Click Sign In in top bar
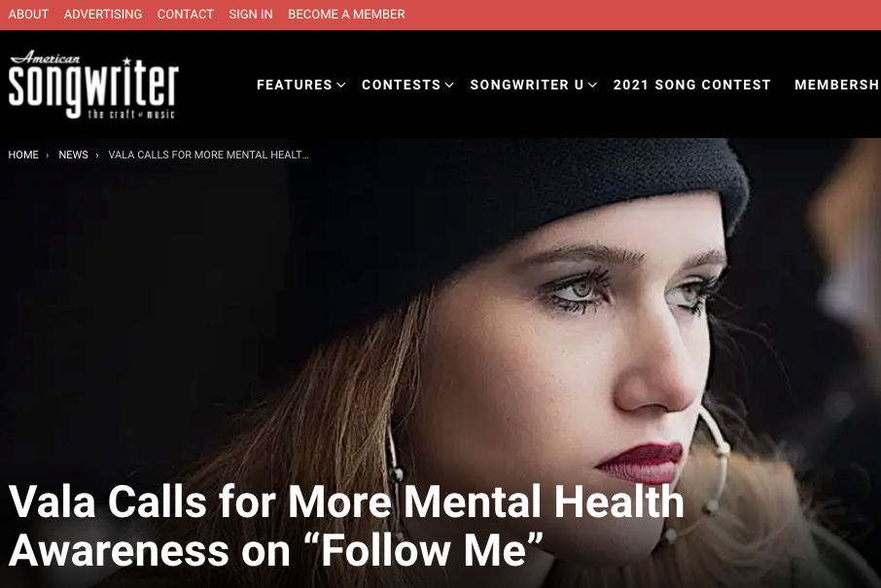 coord(251,15)
